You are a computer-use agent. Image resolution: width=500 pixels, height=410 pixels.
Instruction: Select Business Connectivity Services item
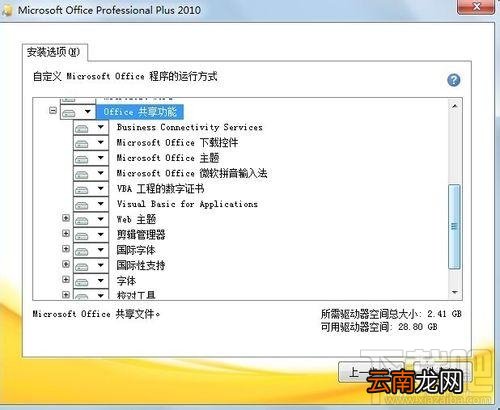click(189, 127)
